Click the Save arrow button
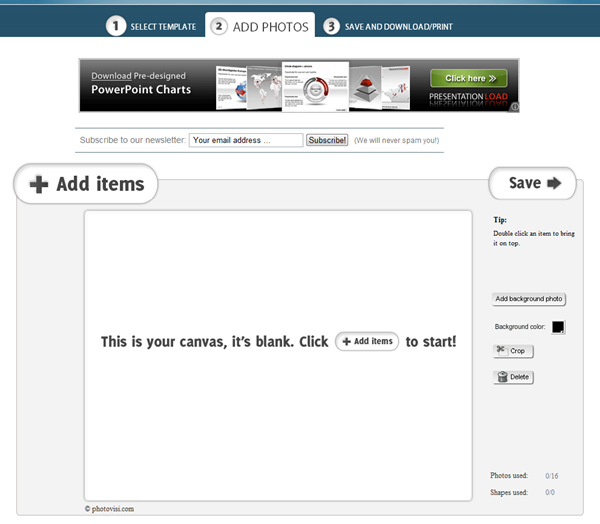Screen dimensions: 600x524 coord(532,183)
